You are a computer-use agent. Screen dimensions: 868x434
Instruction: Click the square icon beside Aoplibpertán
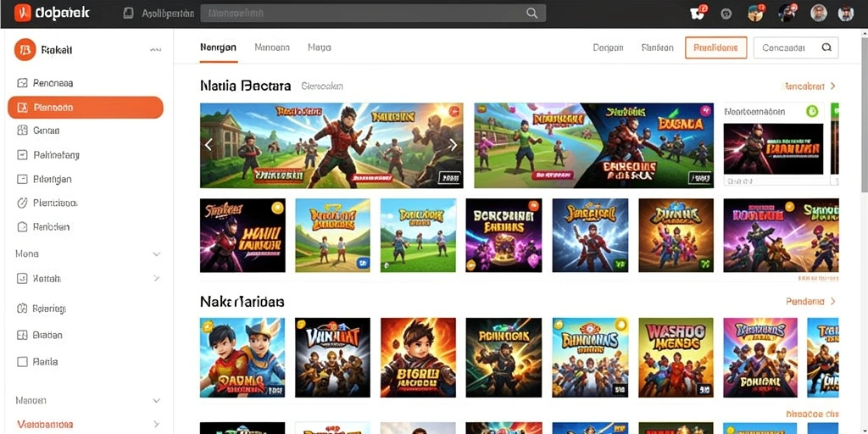(x=129, y=14)
